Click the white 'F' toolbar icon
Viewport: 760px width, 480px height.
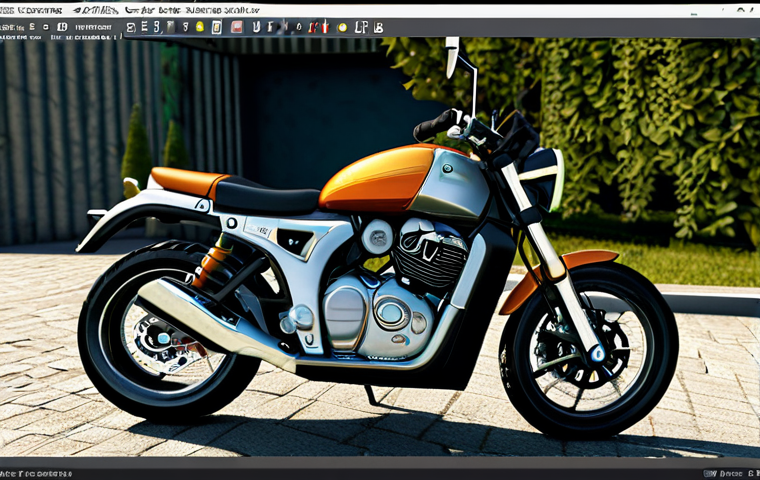click(270, 27)
